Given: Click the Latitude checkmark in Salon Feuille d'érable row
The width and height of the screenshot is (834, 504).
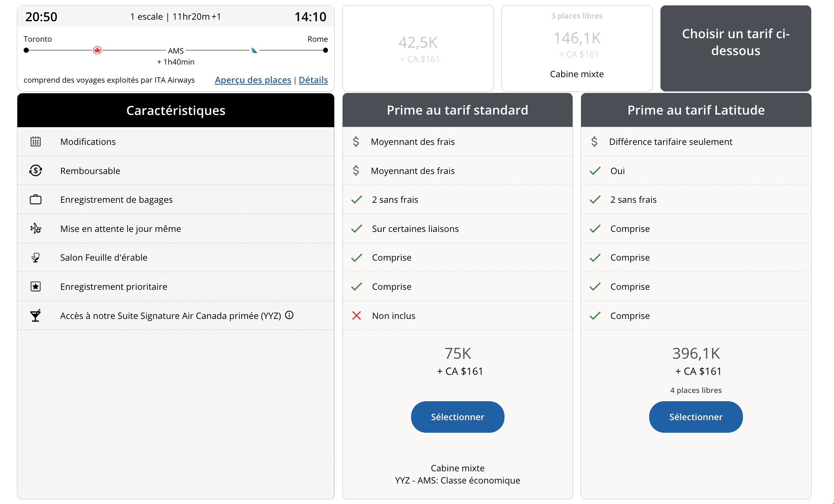Looking at the screenshot, I should point(595,258).
